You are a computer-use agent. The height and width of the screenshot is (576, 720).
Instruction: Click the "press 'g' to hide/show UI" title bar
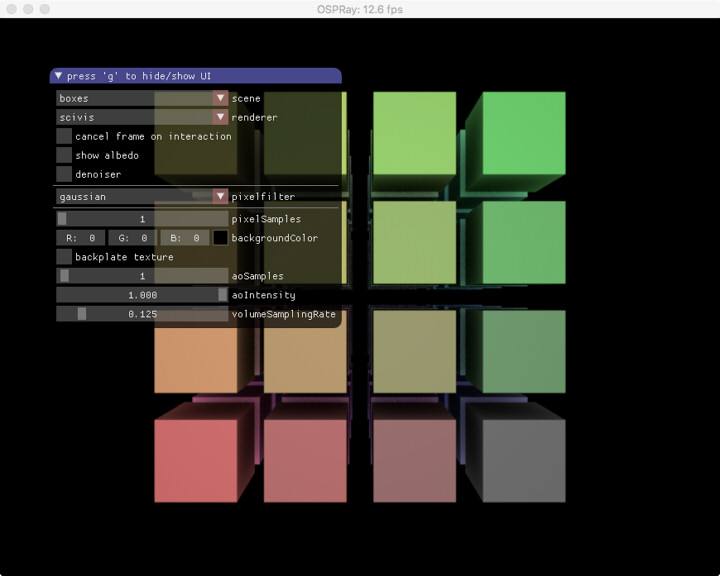pos(200,76)
